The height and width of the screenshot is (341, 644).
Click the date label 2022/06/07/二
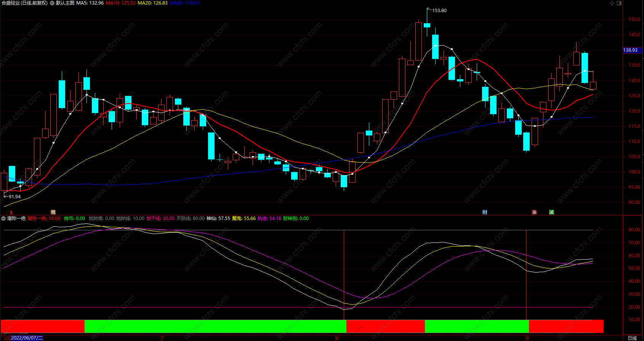point(27,338)
